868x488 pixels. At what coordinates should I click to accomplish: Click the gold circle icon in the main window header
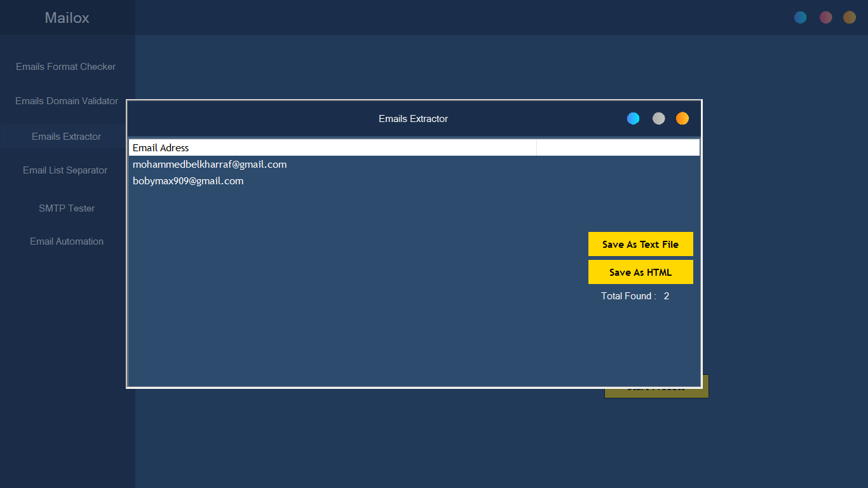pyautogui.click(x=850, y=17)
